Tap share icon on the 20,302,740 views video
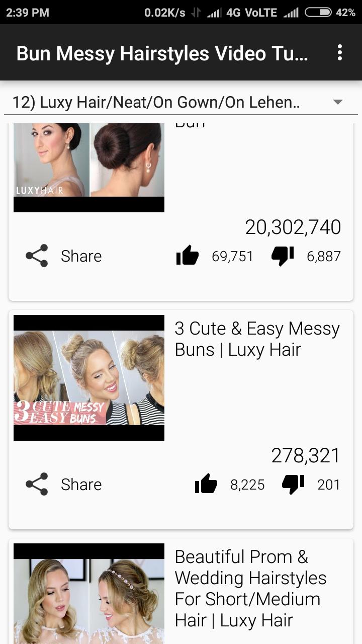Screen dimensions: 362x644 37,256
